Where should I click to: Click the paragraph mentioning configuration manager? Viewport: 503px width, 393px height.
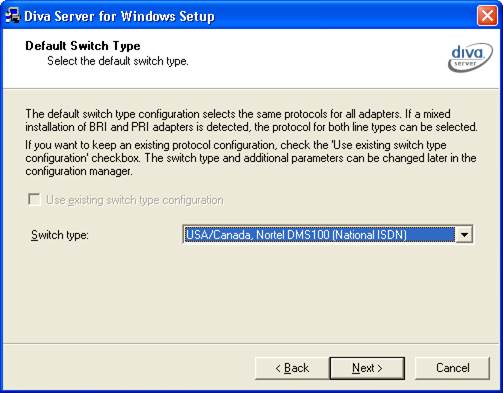click(x=251, y=158)
